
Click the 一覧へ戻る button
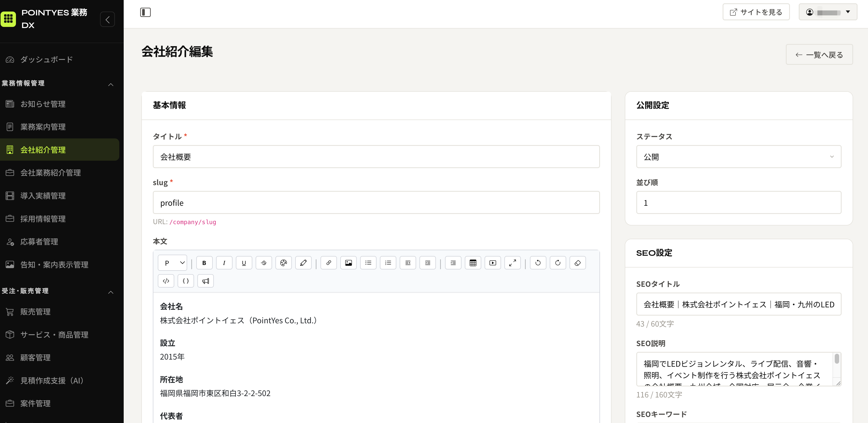coord(819,55)
